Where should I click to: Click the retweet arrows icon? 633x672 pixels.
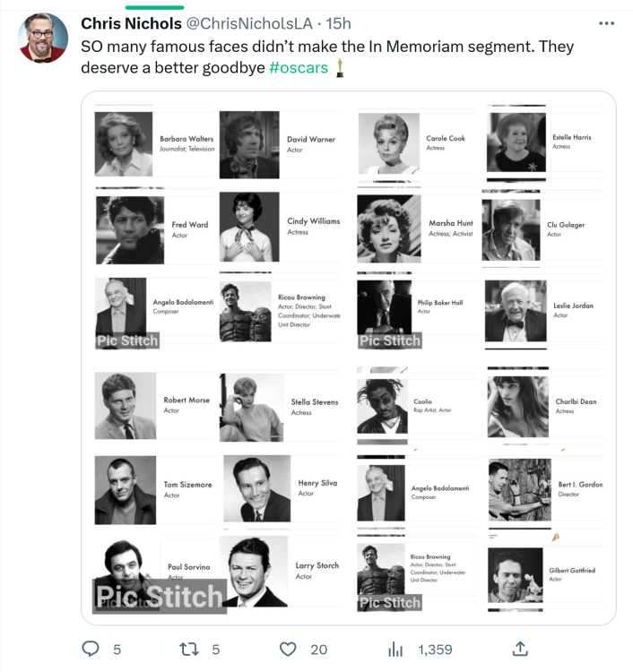click(189, 649)
